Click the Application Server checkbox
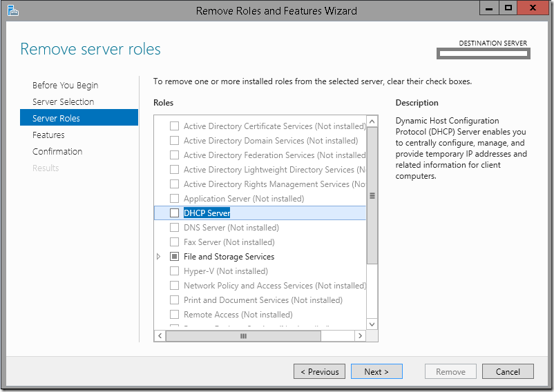This screenshot has height=392, width=554. (174, 198)
